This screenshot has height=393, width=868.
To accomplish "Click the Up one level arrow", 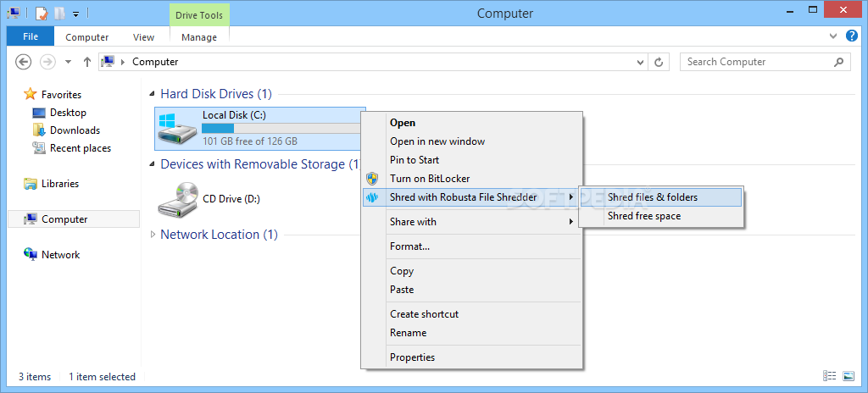I will pyautogui.click(x=87, y=62).
